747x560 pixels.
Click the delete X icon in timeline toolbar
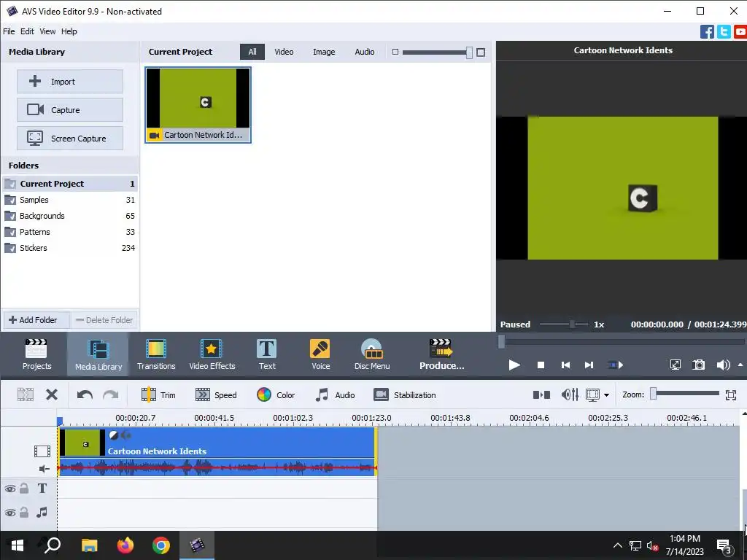click(x=52, y=394)
